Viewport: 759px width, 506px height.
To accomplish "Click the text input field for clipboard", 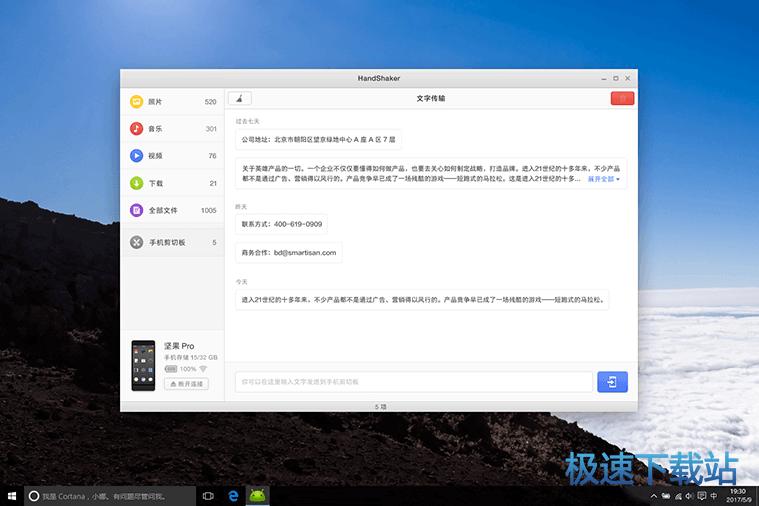I will (413, 382).
